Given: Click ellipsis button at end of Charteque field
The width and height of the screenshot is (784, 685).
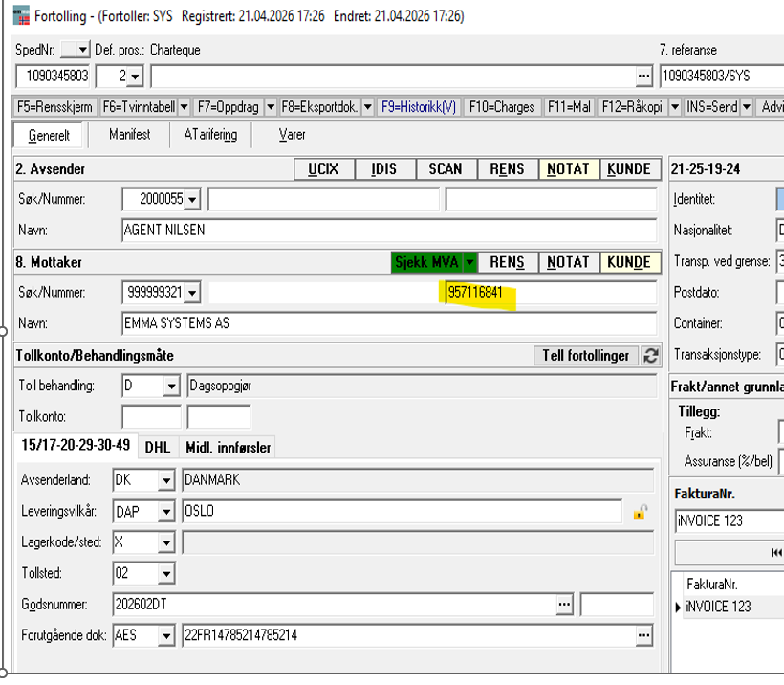Looking at the screenshot, I should tap(643, 77).
